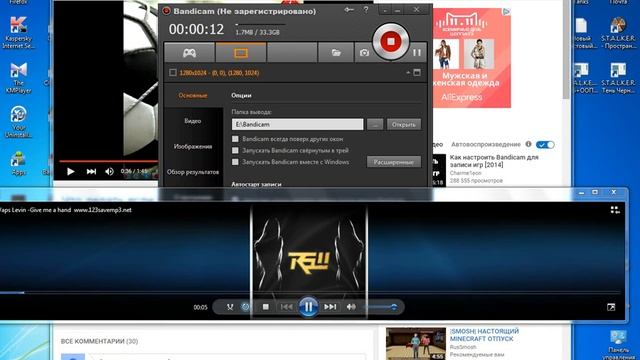
Task: Skip to next YouTube video
Action: coord(91,171)
